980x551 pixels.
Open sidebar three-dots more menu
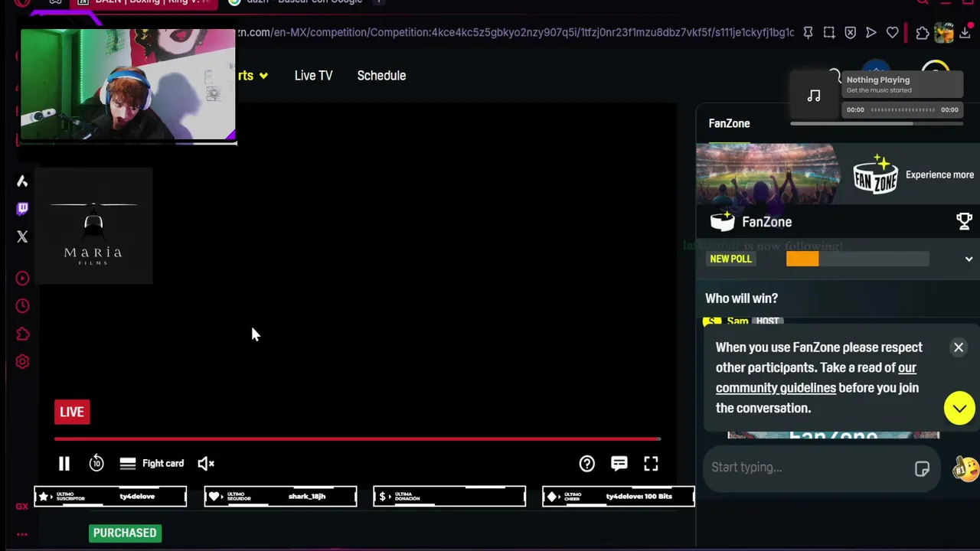(x=22, y=535)
